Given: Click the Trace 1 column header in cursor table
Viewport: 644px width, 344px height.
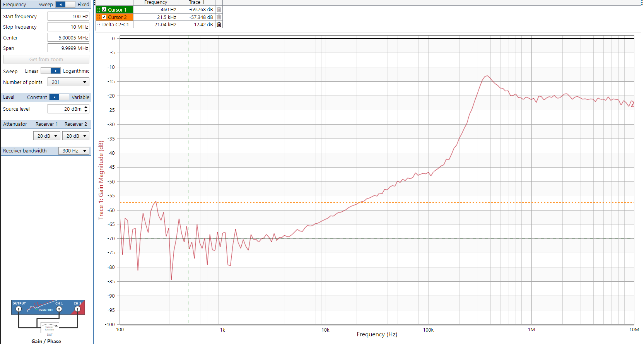Looking at the screenshot, I should coord(196,3).
